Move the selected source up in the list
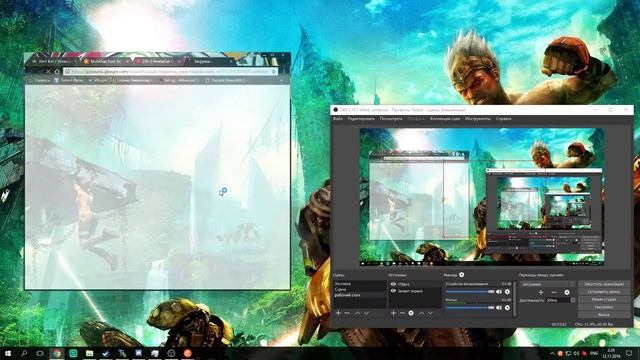The width and height of the screenshot is (640, 360). point(421,313)
